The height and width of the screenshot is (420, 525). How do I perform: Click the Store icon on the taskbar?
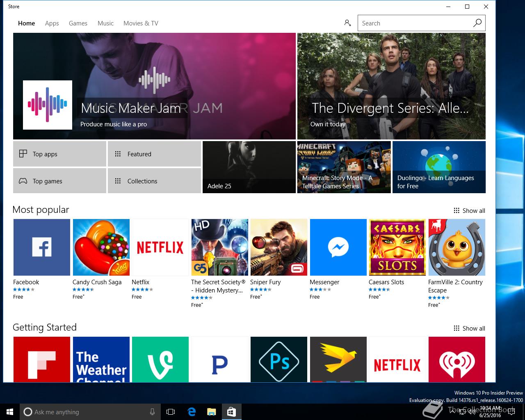click(x=231, y=412)
